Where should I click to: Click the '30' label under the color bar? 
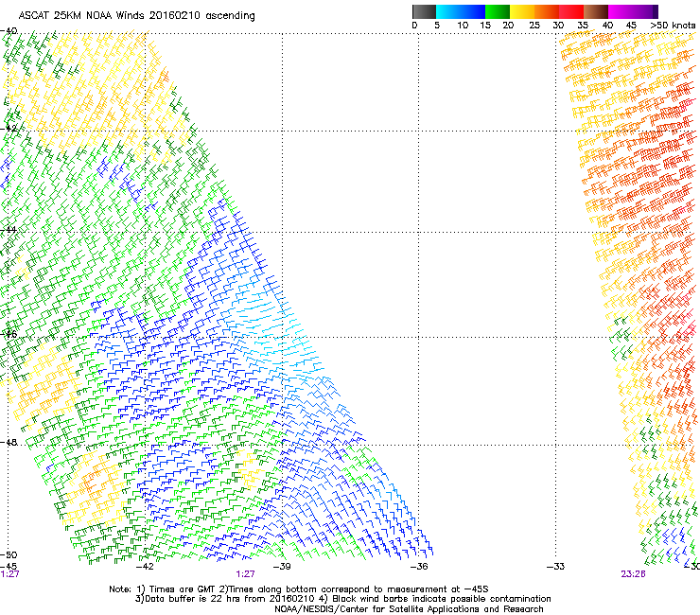click(x=558, y=26)
